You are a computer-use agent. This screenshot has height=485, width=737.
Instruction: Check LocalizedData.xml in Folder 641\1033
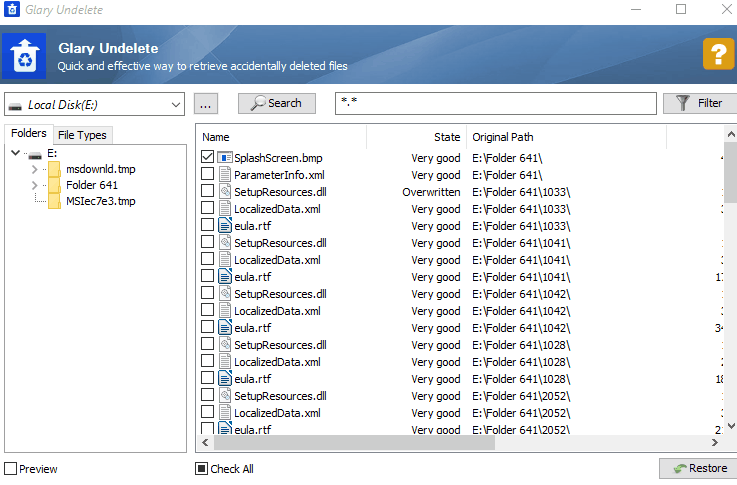pos(207,208)
